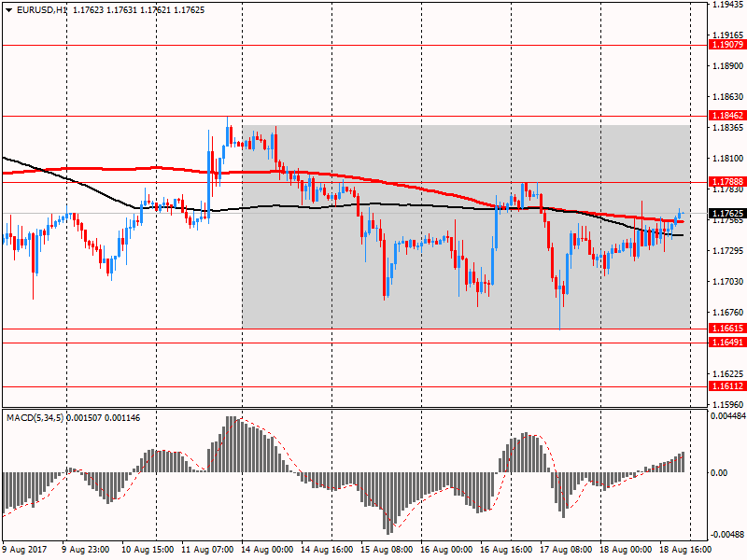The height and width of the screenshot is (560, 747).
Task: Select the 1.17888 red price level label
Action: click(727, 181)
